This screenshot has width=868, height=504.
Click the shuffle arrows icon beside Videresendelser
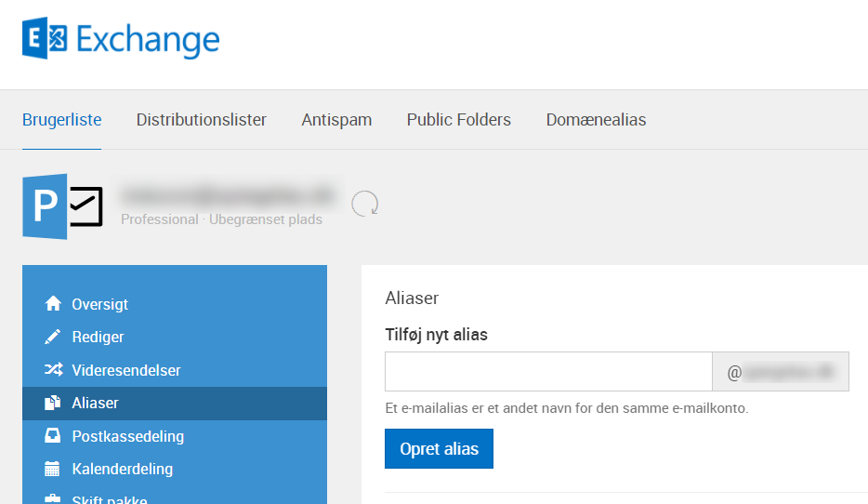pos(53,369)
